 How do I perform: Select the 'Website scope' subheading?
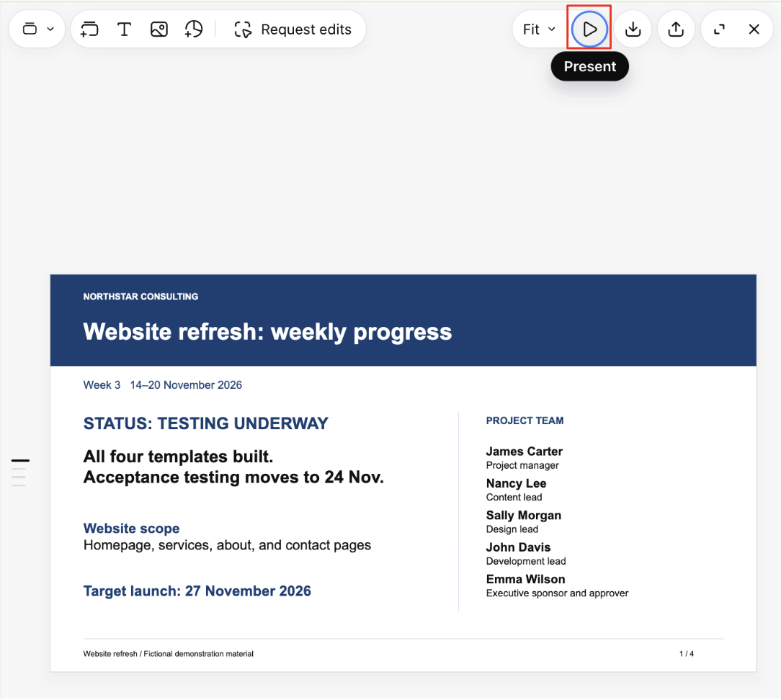pyautogui.click(x=132, y=529)
